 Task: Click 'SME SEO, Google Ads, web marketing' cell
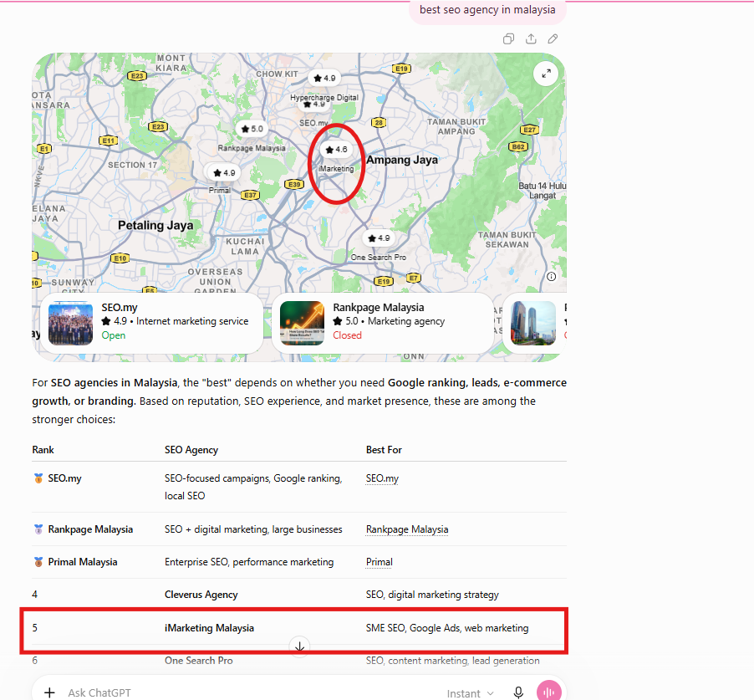(x=447, y=628)
